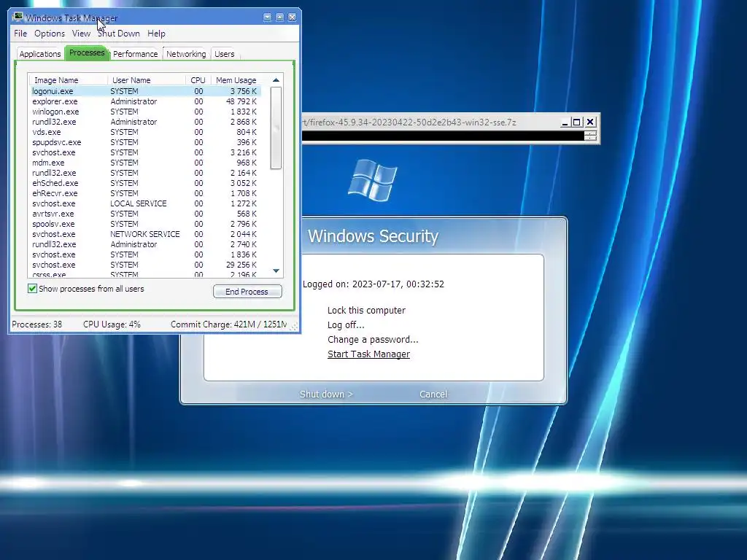Select svchost.exe run by NETWORK SERVICE
Image resolution: width=747 pixels, height=560 pixels.
click(x=145, y=234)
